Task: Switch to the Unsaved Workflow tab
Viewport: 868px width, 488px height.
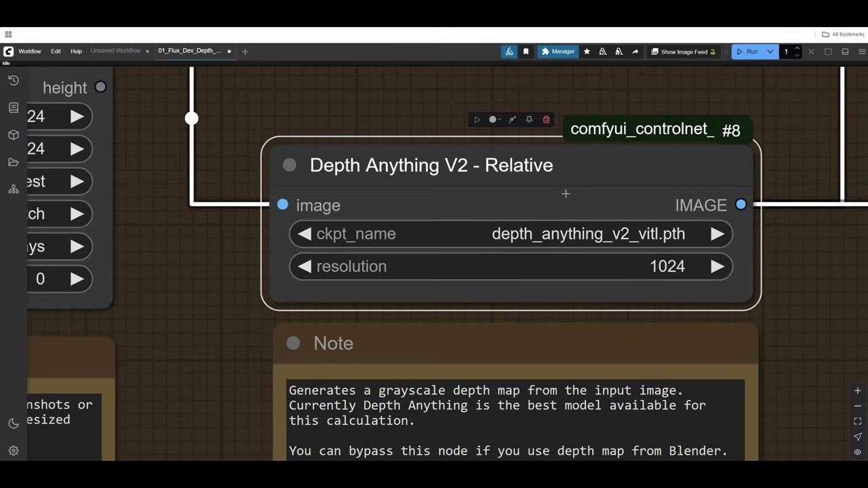Action: click(116, 51)
